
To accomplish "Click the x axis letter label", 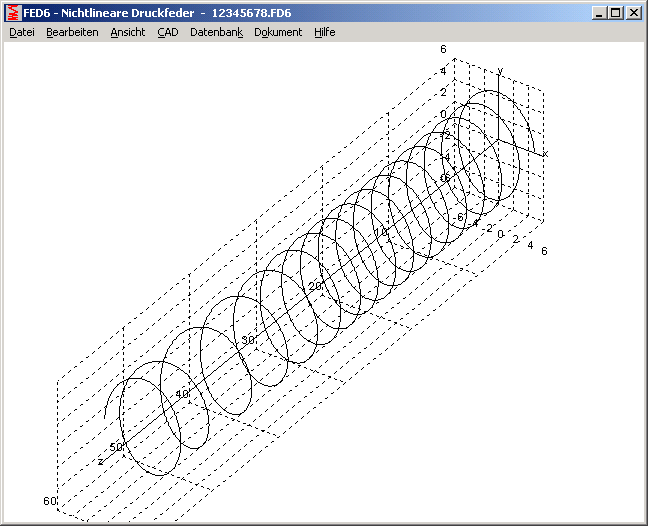I will coord(546,153).
